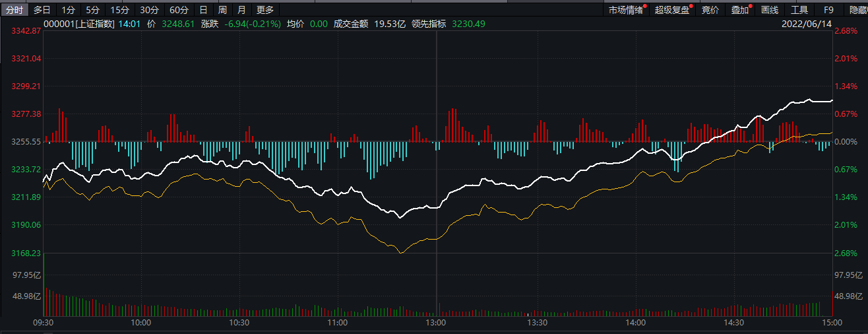
Task: Select the 60分 chart period
Action: tap(179, 10)
